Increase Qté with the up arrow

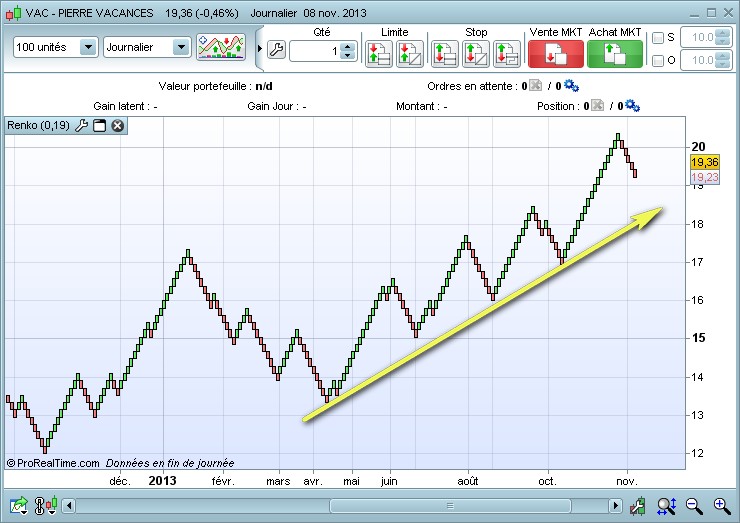(x=348, y=47)
